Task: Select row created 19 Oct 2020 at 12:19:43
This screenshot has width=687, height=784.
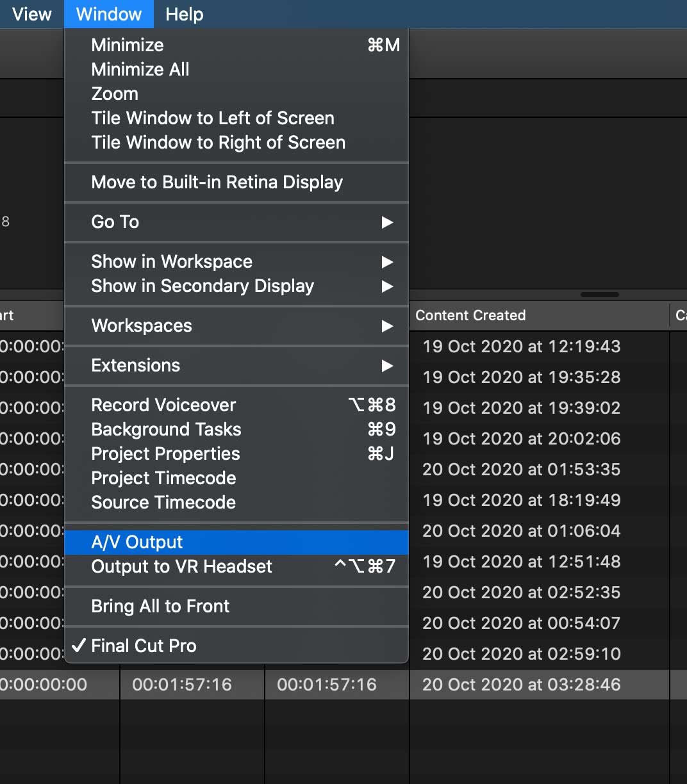Action: [522, 347]
